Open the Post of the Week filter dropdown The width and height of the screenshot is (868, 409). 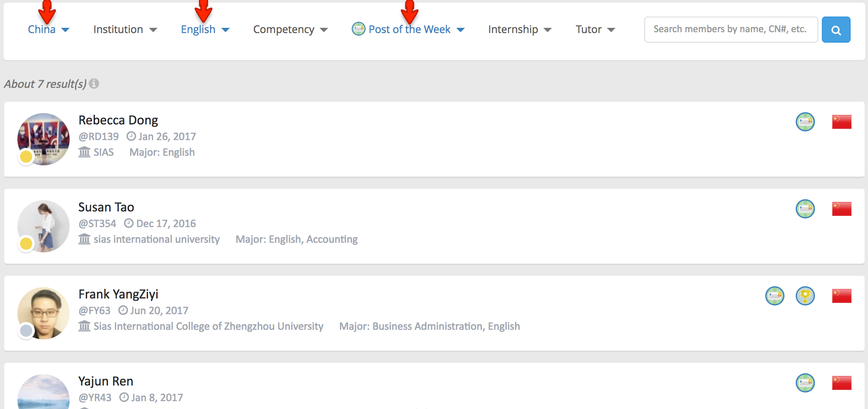click(x=408, y=30)
